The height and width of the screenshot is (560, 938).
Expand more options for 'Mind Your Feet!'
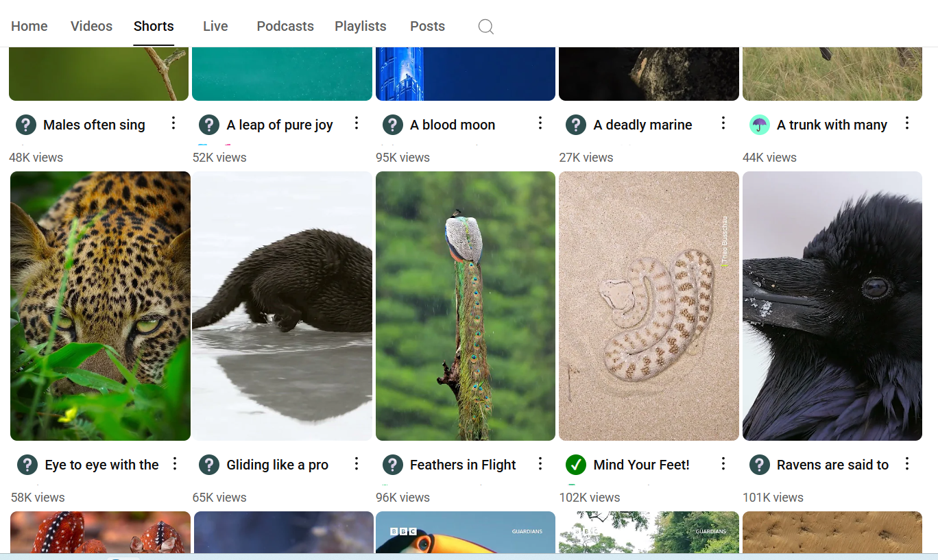tap(723, 464)
